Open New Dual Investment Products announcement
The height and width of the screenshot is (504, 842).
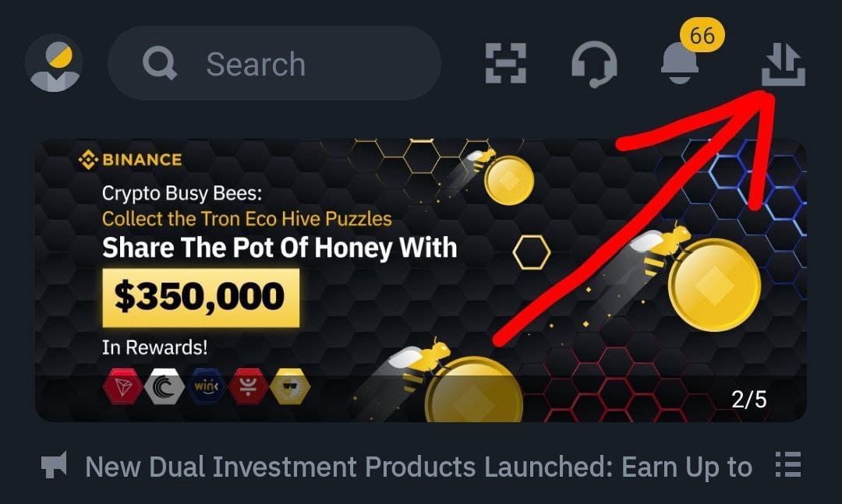(x=419, y=467)
